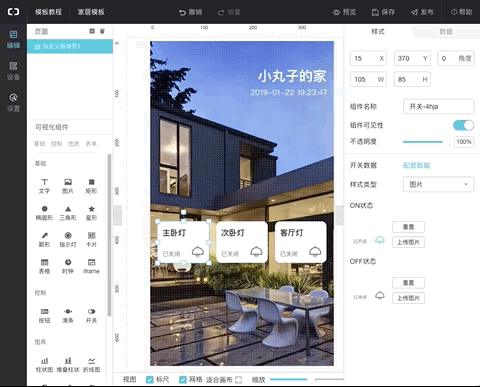Click the Y position input field
The image size is (480, 387).
(x=412, y=58)
